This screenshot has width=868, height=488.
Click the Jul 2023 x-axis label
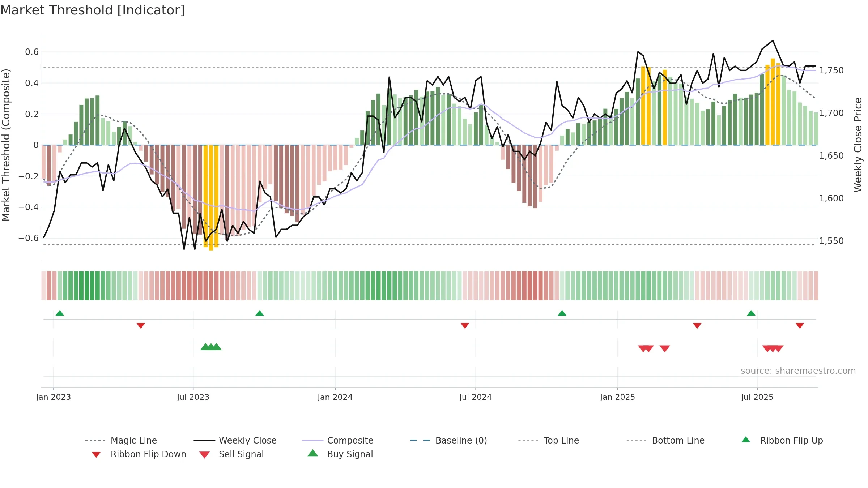(x=193, y=397)
